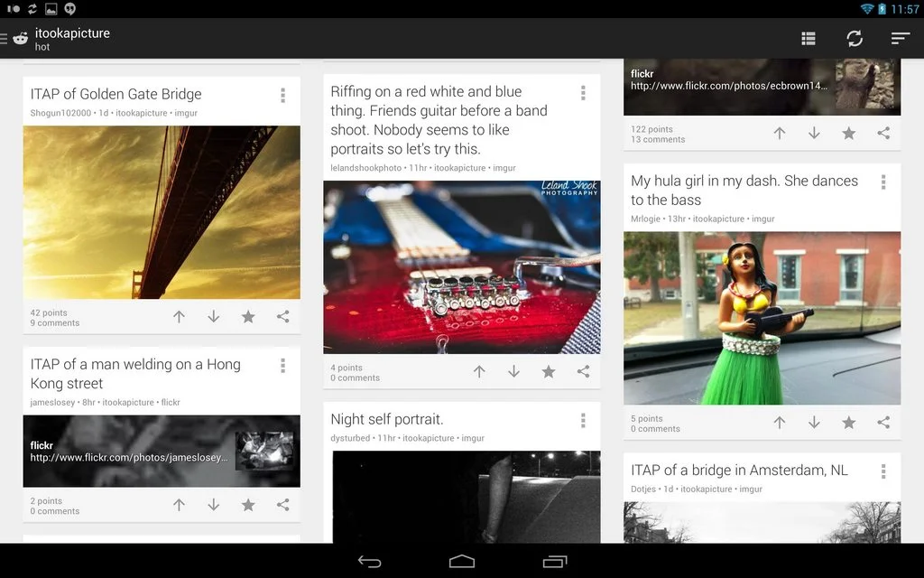This screenshot has width=924, height=578.
Task: Downvote the red white and blue guitar post
Action: click(x=513, y=371)
